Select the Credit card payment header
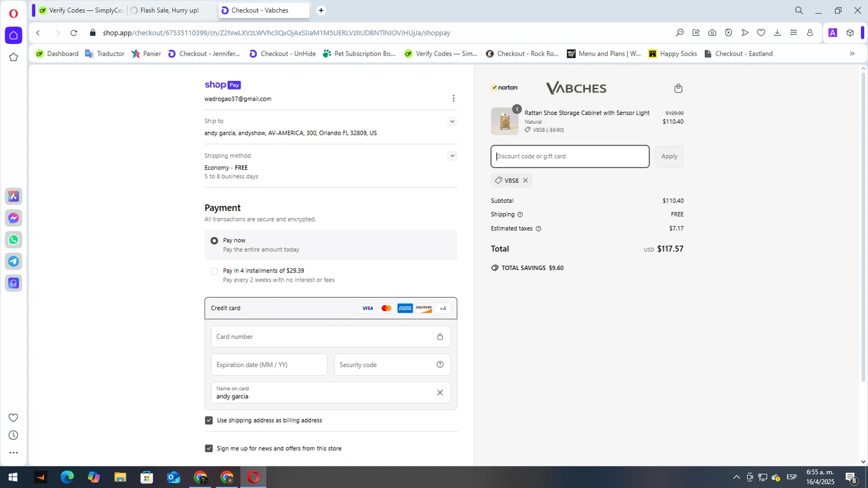Image resolution: width=868 pixels, height=488 pixels. [330, 308]
